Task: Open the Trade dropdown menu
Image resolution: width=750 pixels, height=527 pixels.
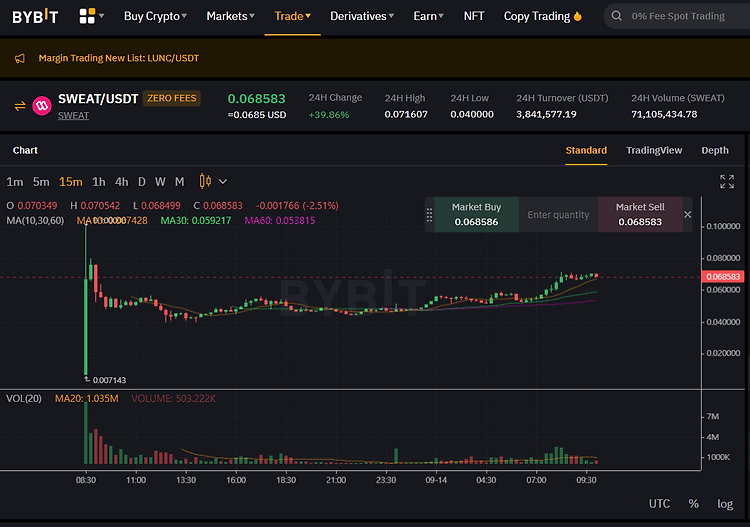Action: (x=292, y=16)
